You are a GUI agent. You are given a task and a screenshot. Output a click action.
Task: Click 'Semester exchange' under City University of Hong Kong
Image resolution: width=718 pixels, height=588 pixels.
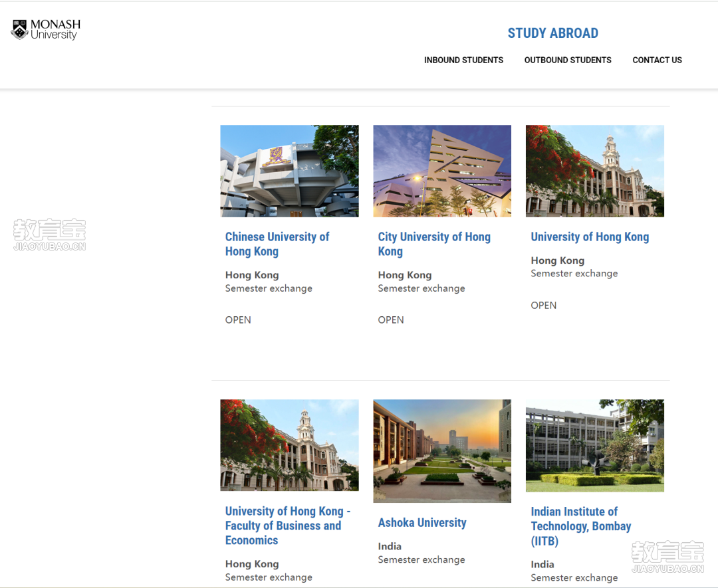pyautogui.click(x=421, y=288)
